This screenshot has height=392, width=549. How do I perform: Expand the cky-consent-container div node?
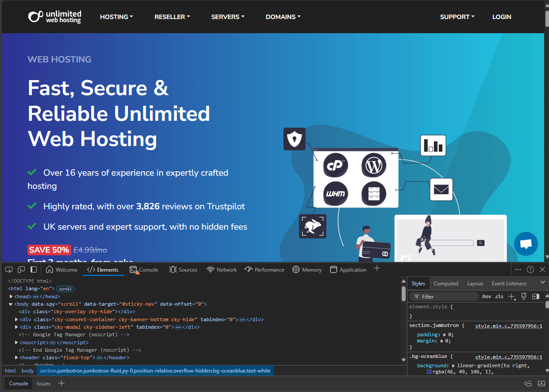pos(17,319)
